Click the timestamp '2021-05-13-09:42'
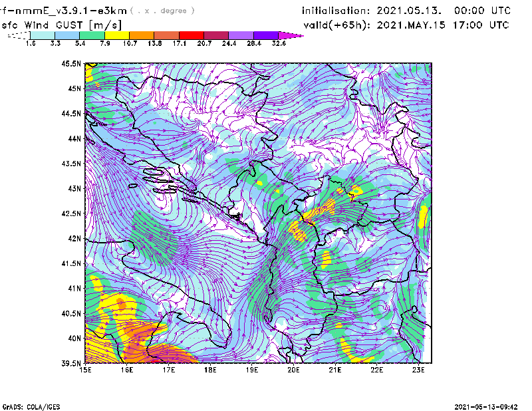The image size is (532, 411). click(486, 407)
